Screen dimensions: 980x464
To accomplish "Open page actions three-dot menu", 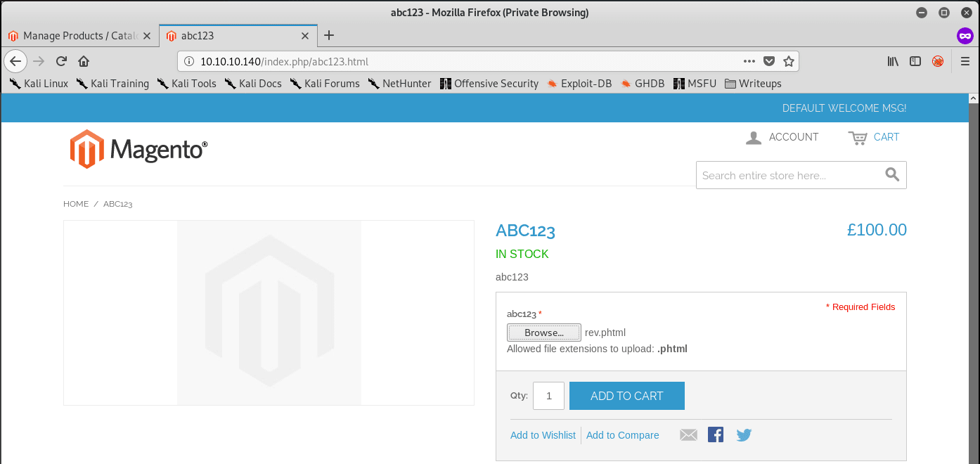I will pos(749,61).
